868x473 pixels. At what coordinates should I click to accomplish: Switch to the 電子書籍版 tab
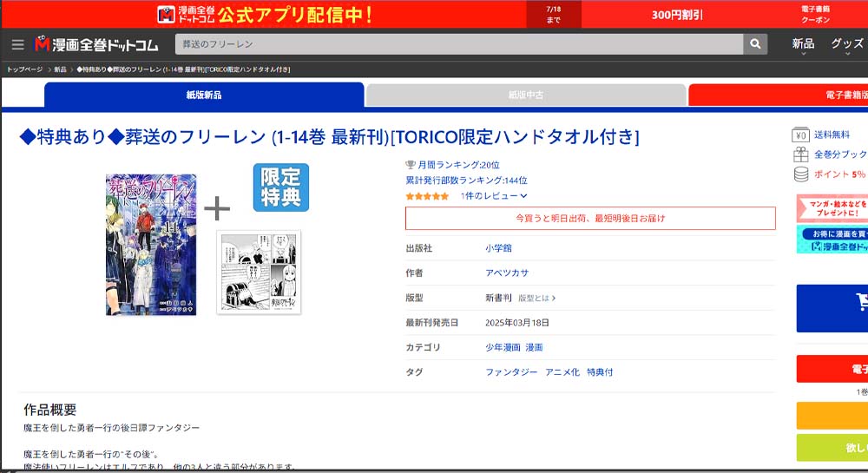(x=778, y=95)
